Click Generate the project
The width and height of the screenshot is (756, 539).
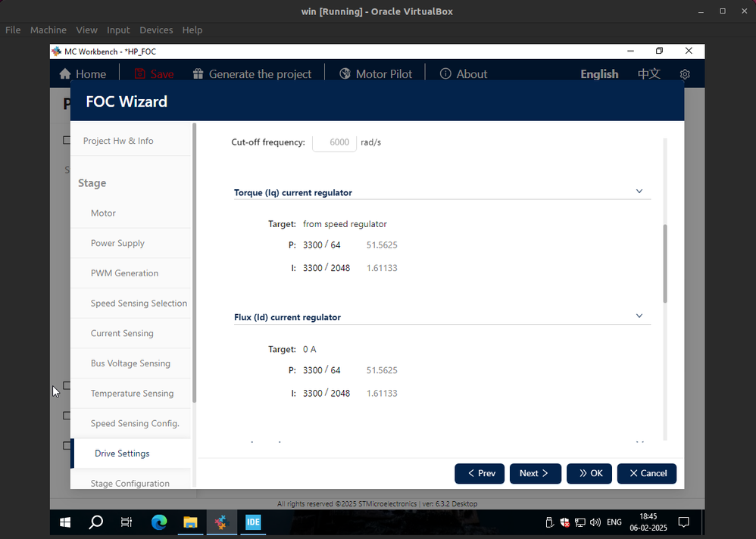pos(252,73)
